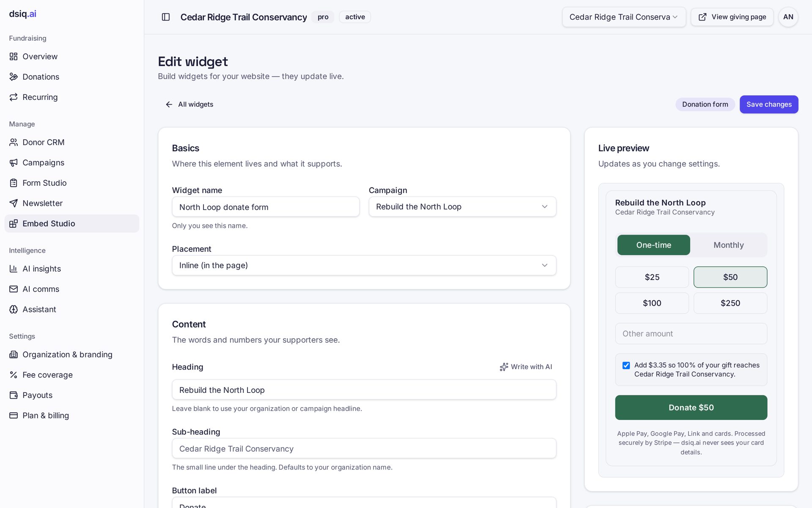Click the Form Studio clipboard icon
Image resolution: width=812 pixels, height=508 pixels.
coord(14,183)
